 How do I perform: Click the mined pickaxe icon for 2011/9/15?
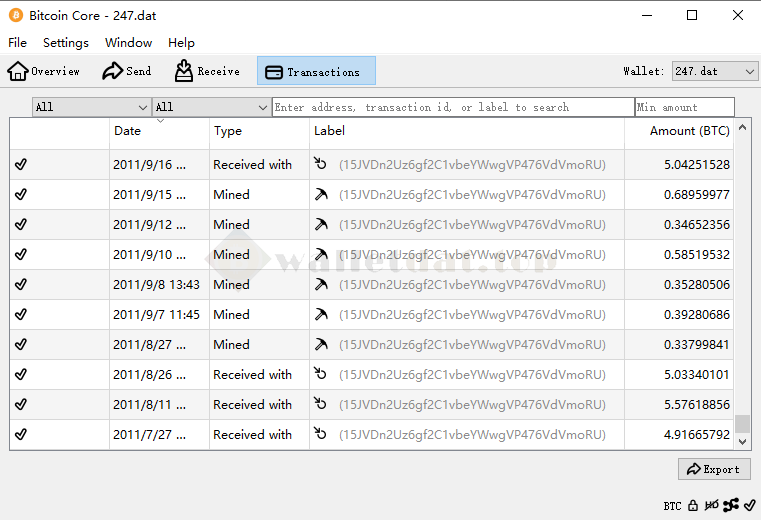click(321, 195)
